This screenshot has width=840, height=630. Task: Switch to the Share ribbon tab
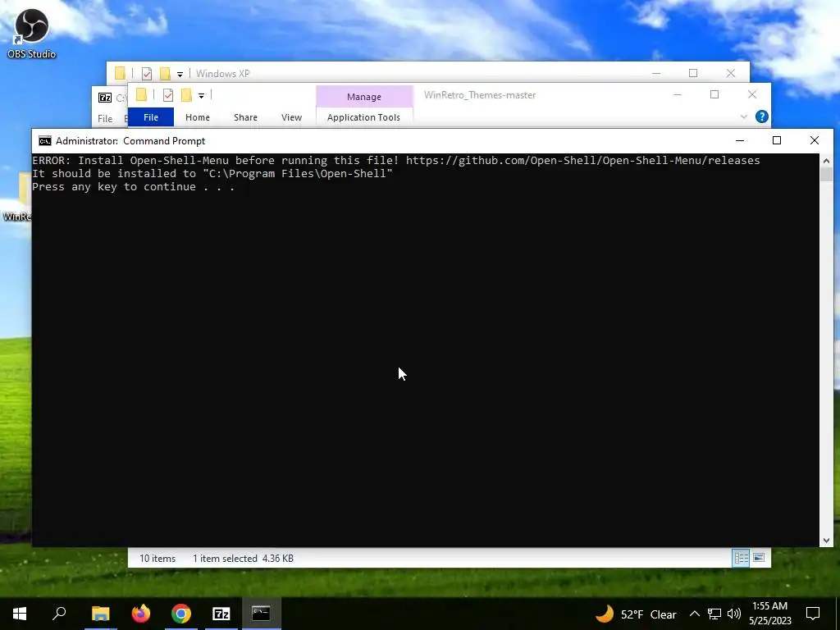point(245,116)
